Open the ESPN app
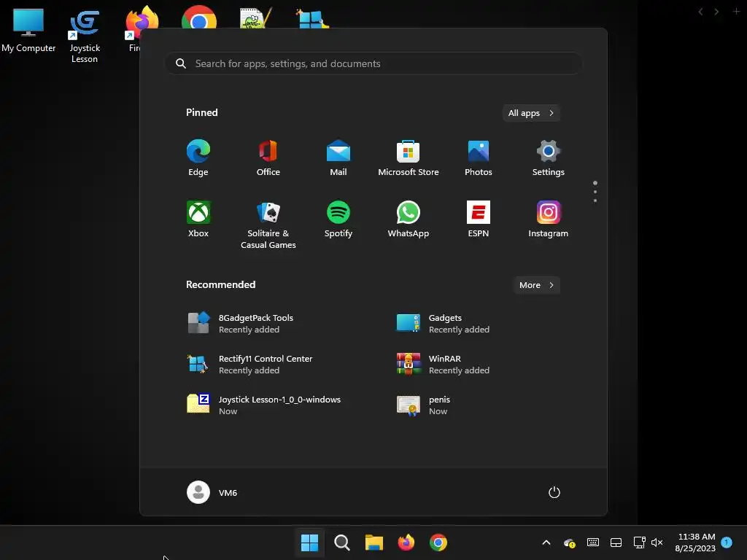 (479, 219)
